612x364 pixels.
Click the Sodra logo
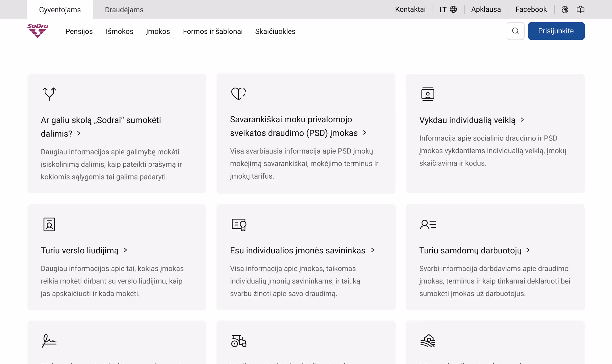tap(38, 31)
